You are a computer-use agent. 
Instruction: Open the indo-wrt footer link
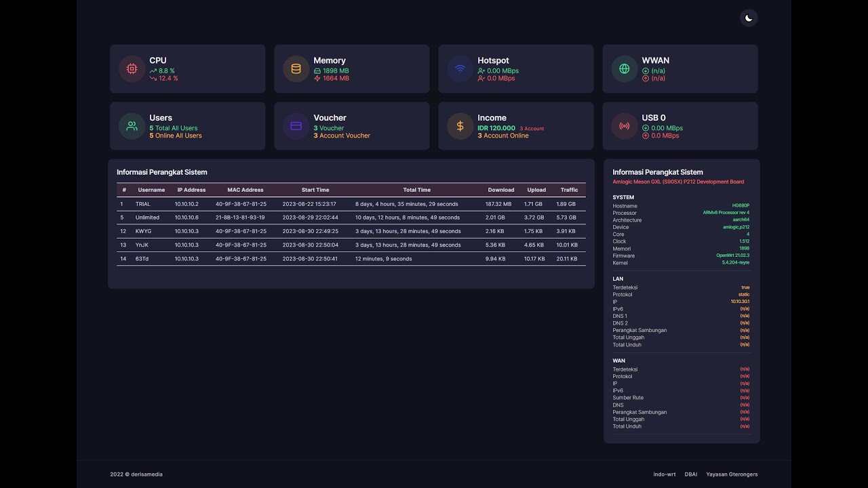[x=665, y=474]
